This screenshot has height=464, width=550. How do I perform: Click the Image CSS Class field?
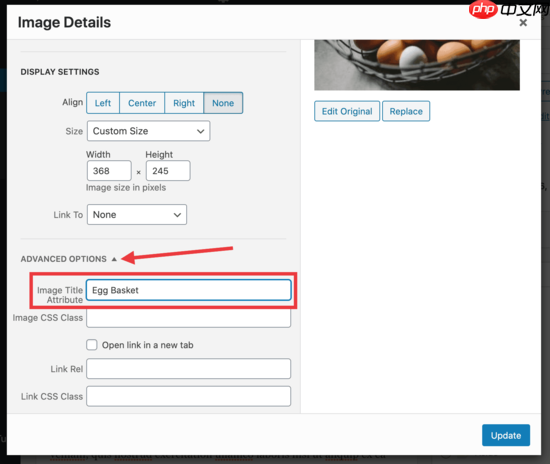(x=189, y=318)
